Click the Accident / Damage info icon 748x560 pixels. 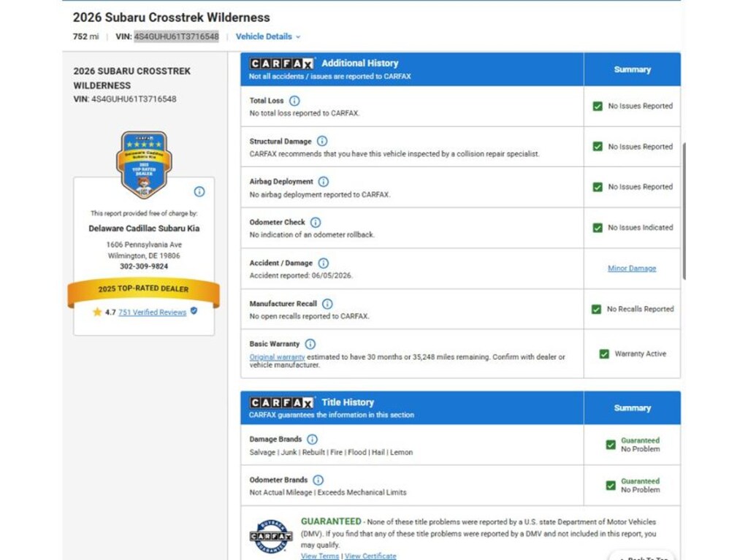click(324, 263)
